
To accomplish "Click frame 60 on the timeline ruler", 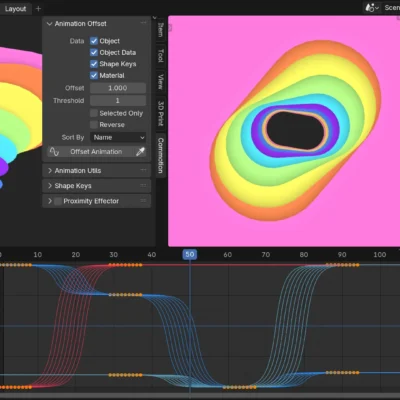I will tap(228, 255).
